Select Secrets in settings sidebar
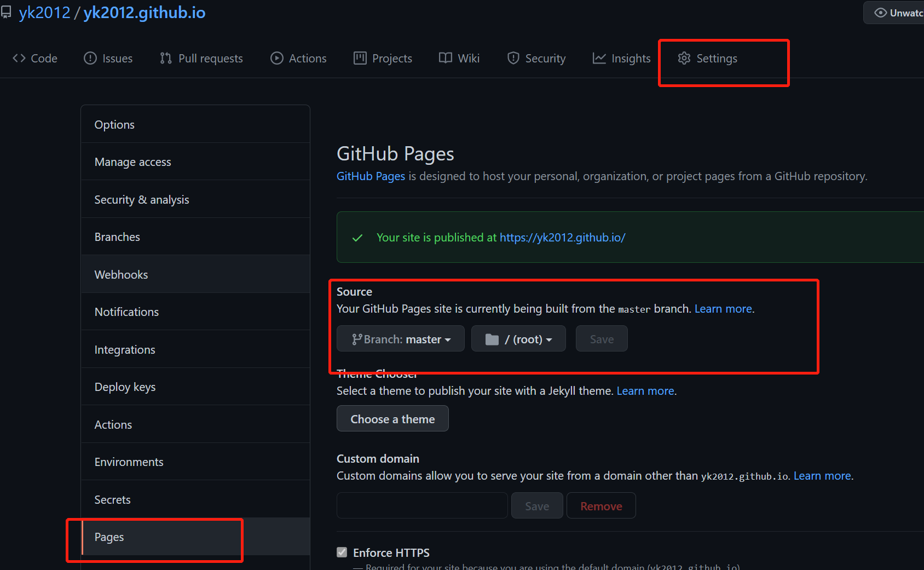Image resolution: width=924 pixels, height=570 pixels. [x=195, y=499]
